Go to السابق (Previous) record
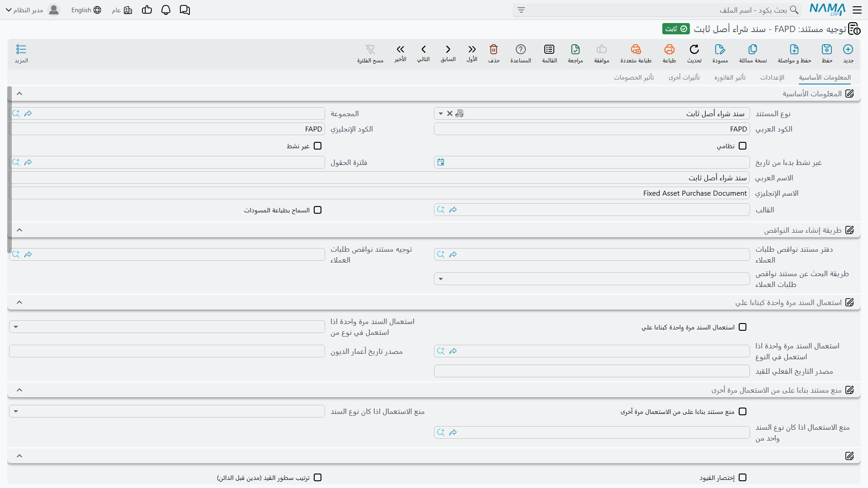868x488 pixels. (448, 49)
